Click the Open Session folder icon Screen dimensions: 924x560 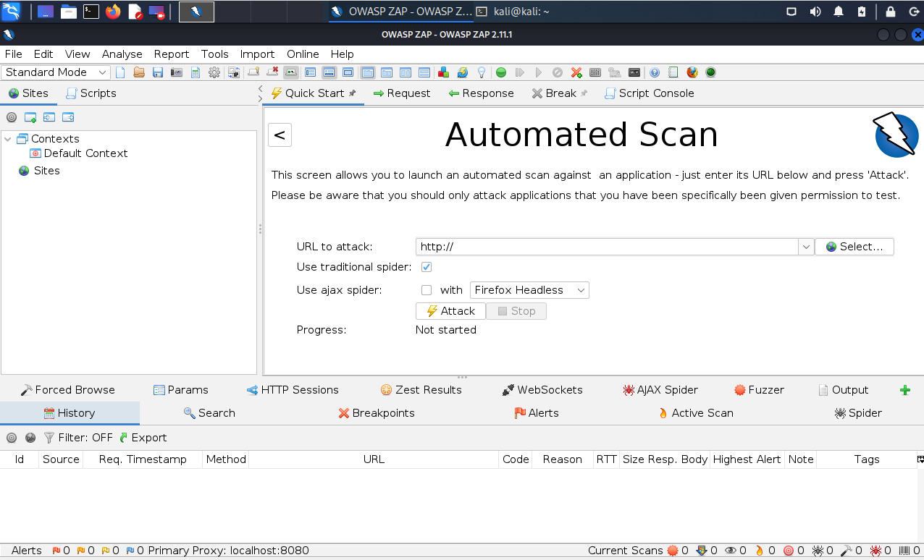point(139,72)
